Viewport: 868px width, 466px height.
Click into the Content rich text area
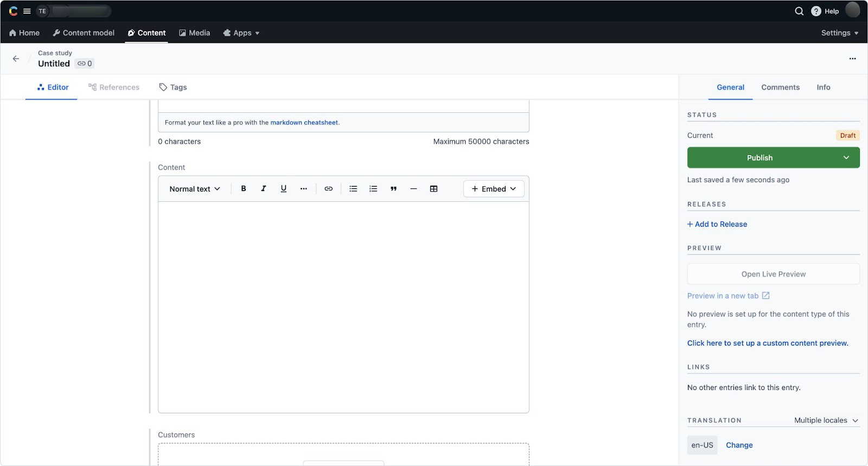click(343, 307)
